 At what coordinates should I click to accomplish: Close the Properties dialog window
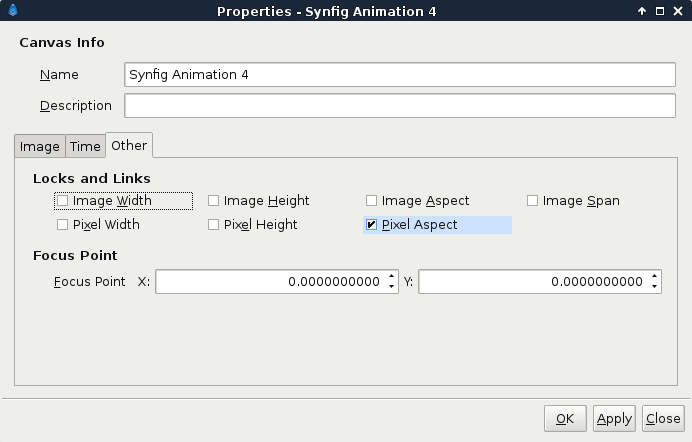(x=678, y=11)
